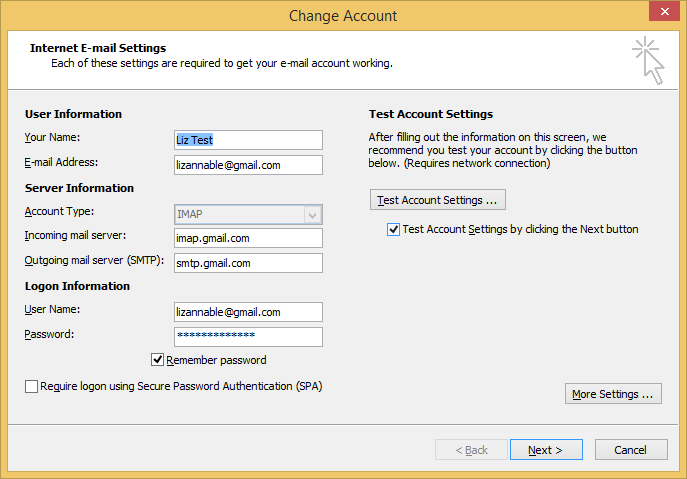Image resolution: width=687 pixels, height=479 pixels.
Task: Enable Secure Password Authentication (SPA) checkbox
Action: tap(31, 387)
